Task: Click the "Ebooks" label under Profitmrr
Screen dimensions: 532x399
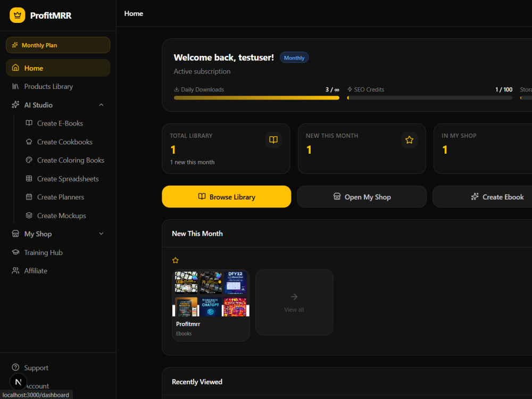Action: (x=184, y=334)
